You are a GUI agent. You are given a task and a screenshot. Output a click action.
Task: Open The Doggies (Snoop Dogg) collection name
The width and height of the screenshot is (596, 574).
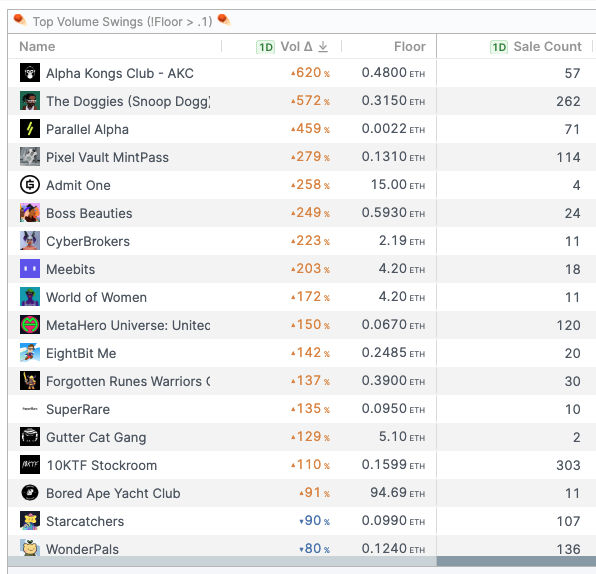pos(128,101)
